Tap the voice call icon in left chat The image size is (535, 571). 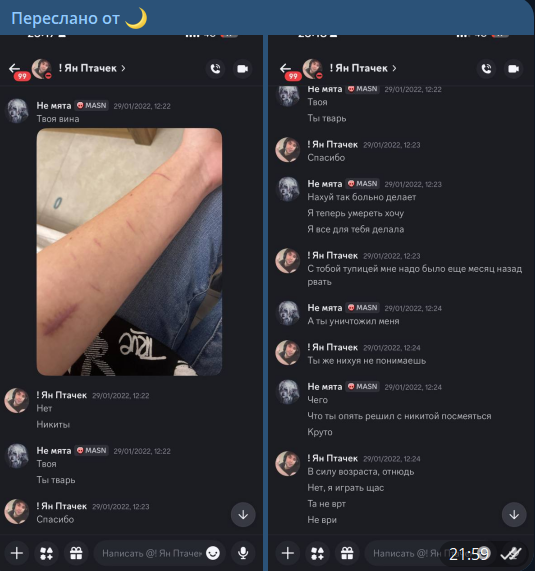coord(215,68)
